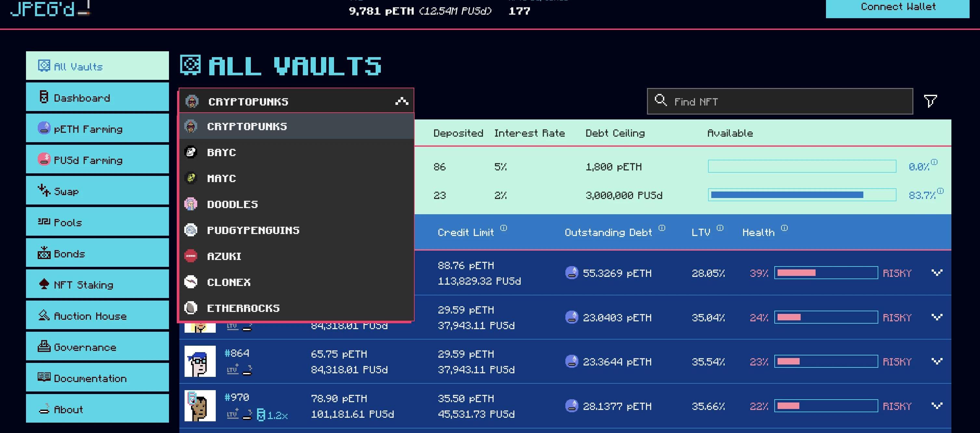This screenshot has height=433, width=980.
Task: Click the pink PUSd coin icon in sidebar
Action: [x=44, y=159]
